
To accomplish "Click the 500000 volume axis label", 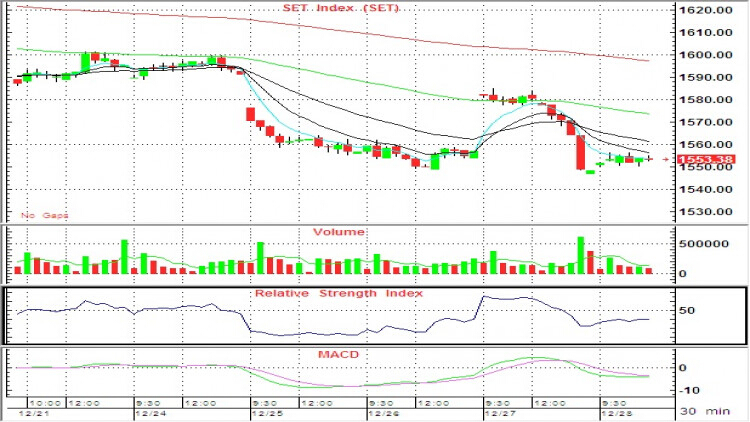I will click(x=704, y=244).
